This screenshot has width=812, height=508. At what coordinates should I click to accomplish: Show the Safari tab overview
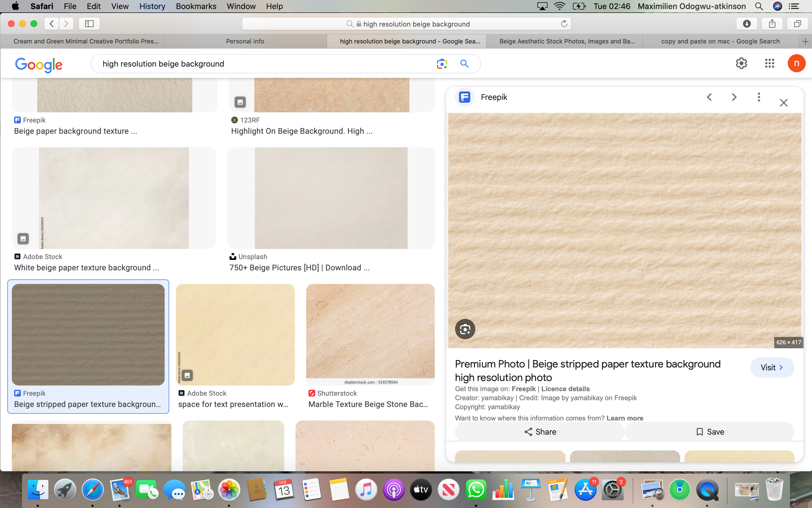point(798,23)
